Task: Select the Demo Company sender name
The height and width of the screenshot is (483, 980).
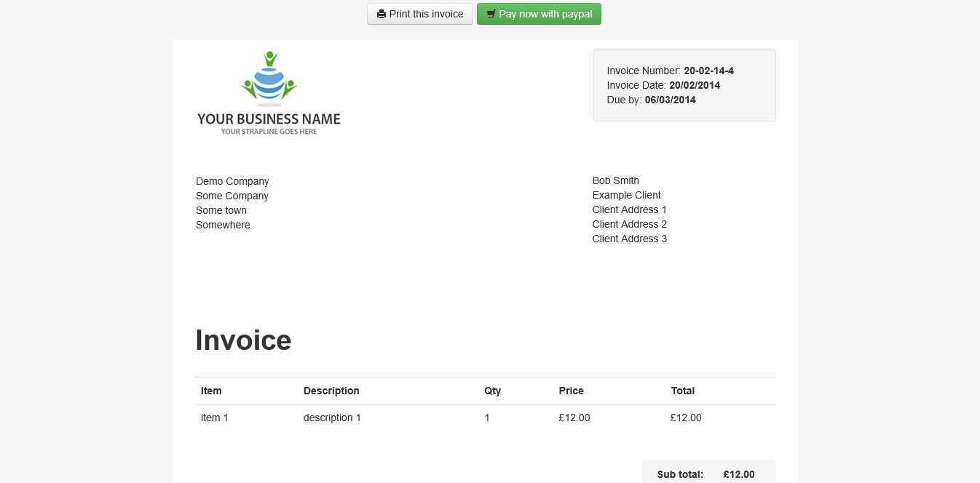Action: (x=232, y=181)
